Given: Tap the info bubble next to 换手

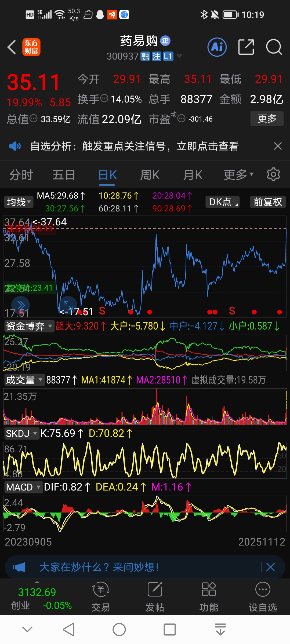Looking at the screenshot, I should [x=104, y=98].
